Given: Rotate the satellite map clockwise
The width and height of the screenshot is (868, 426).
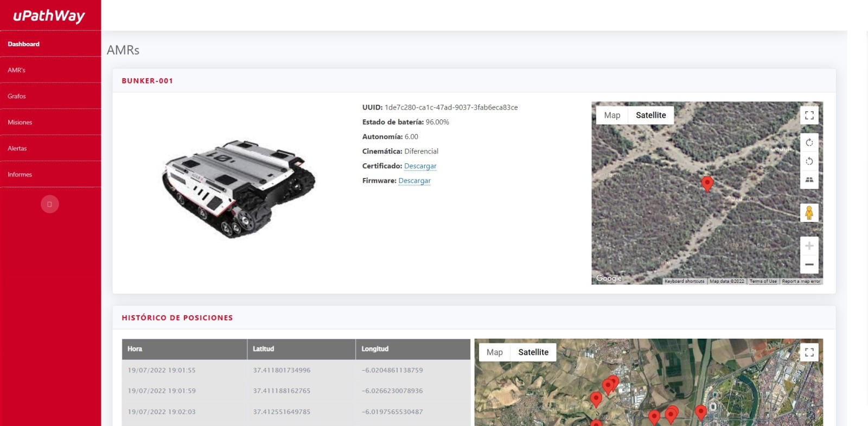Looking at the screenshot, I should [809, 143].
